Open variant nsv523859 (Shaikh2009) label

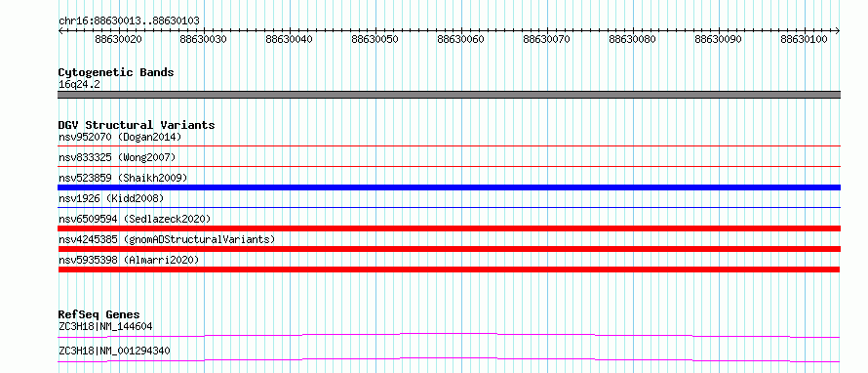click(x=123, y=178)
